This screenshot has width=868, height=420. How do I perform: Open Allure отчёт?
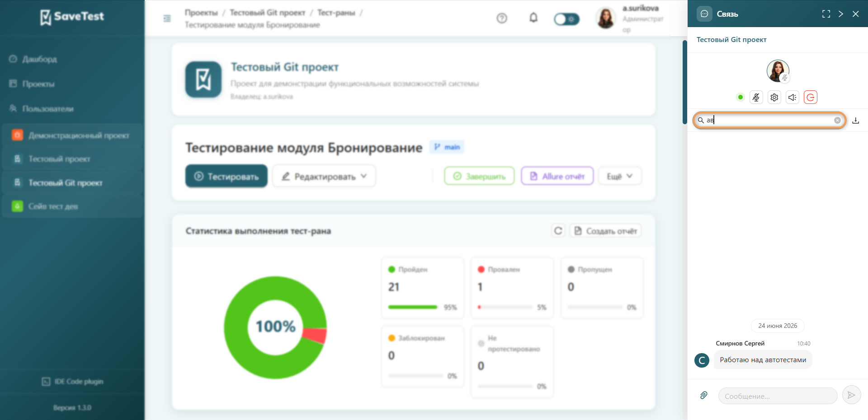(x=557, y=176)
